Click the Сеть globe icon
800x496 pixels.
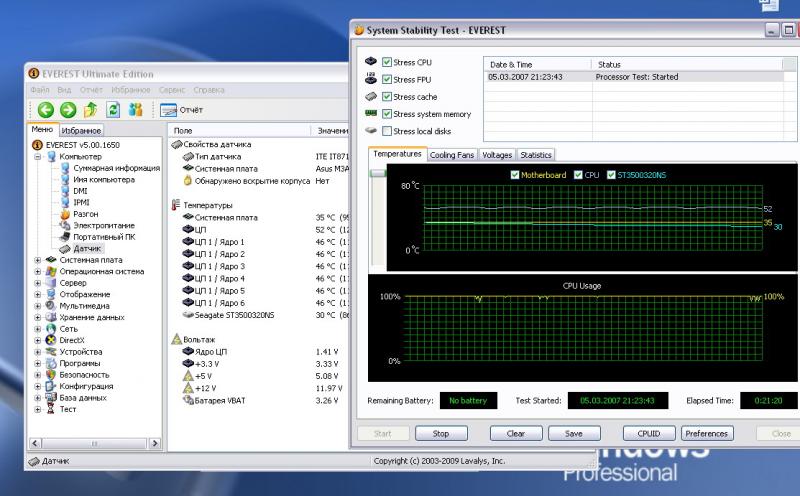(x=51, y=329)
